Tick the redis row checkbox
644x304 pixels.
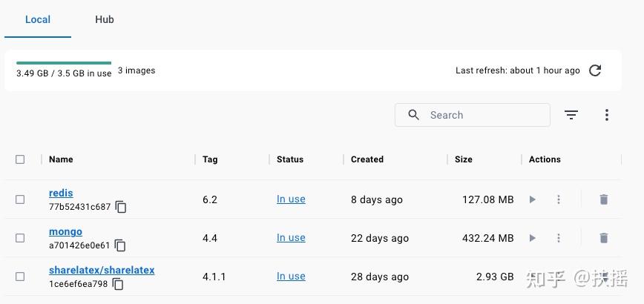click(x=20, y=199)
